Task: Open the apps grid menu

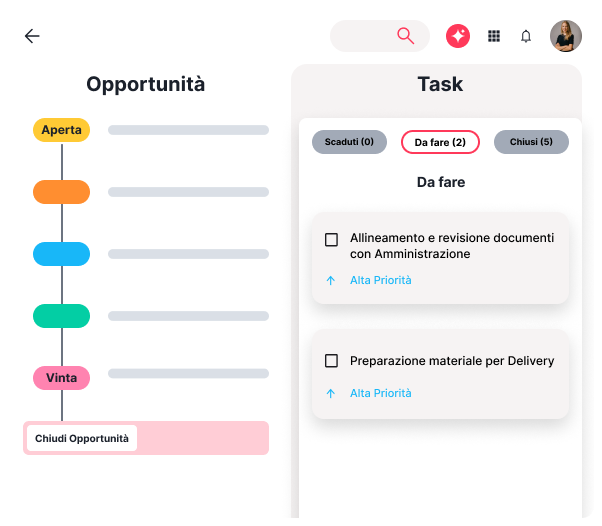Action: click(x=494, y=36)
